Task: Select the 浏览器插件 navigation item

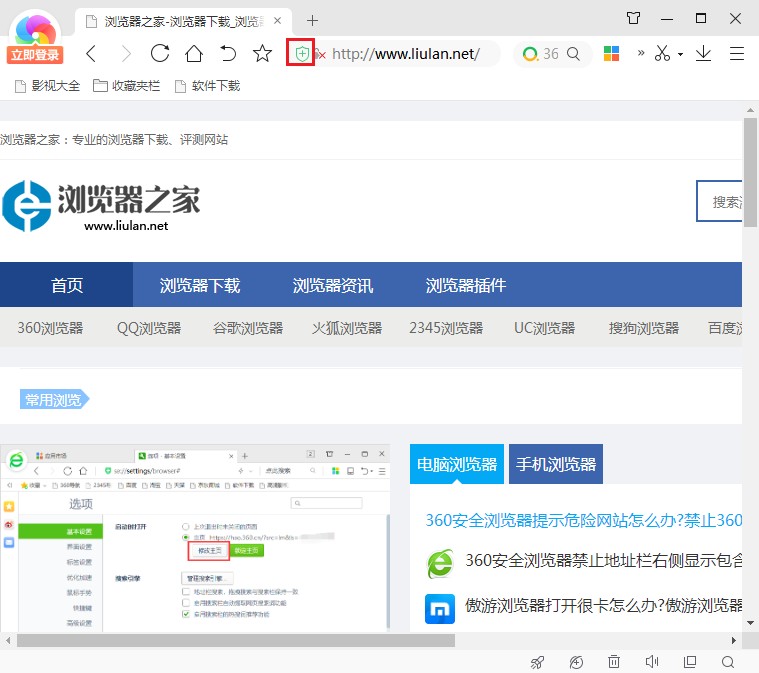Action: click(x=466, y=285)
